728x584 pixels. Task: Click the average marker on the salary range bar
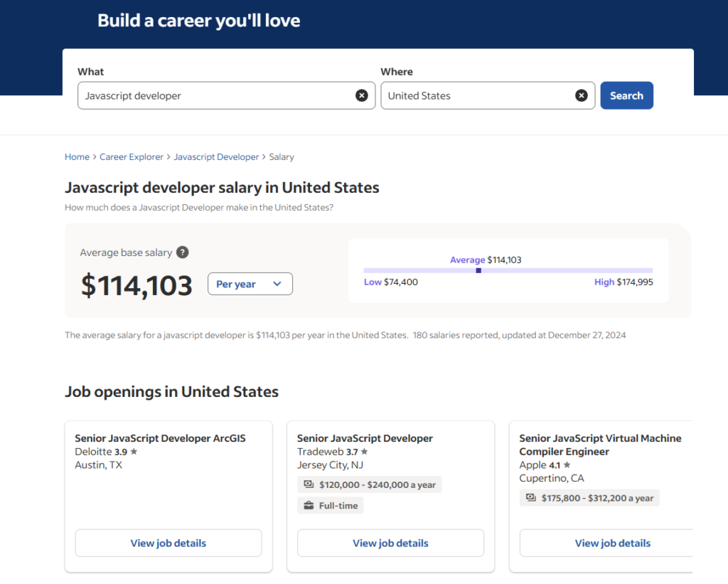pyautogui.click(x=478, y=270)
